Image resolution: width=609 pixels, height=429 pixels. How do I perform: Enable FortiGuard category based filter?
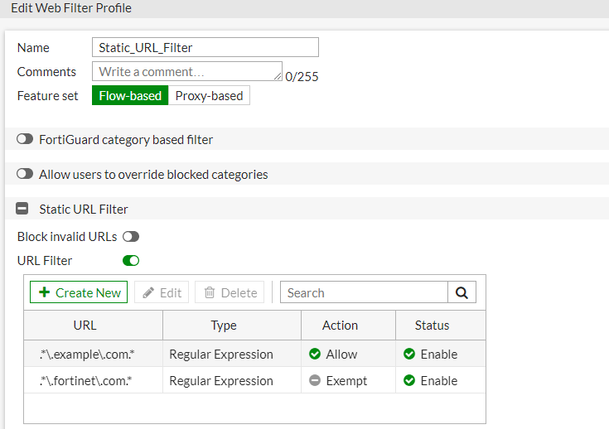(25, 140)
